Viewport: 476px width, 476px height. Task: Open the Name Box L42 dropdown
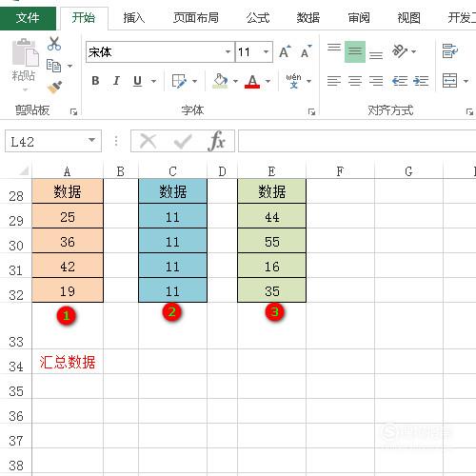(x=91, y=141)
